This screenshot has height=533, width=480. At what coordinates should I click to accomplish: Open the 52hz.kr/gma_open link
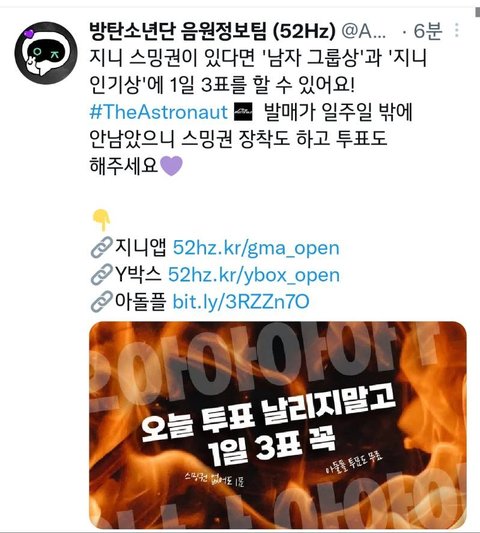(x=256, y=248)
